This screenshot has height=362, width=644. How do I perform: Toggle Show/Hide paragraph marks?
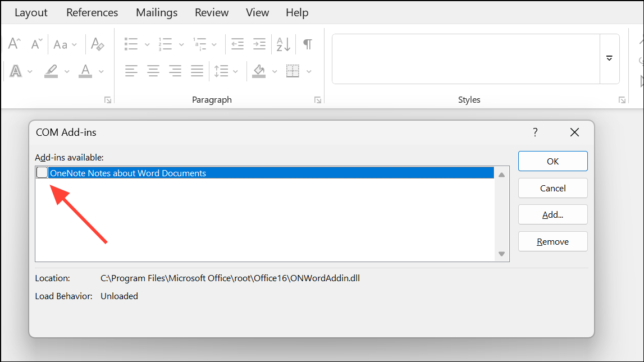[307, 44]
